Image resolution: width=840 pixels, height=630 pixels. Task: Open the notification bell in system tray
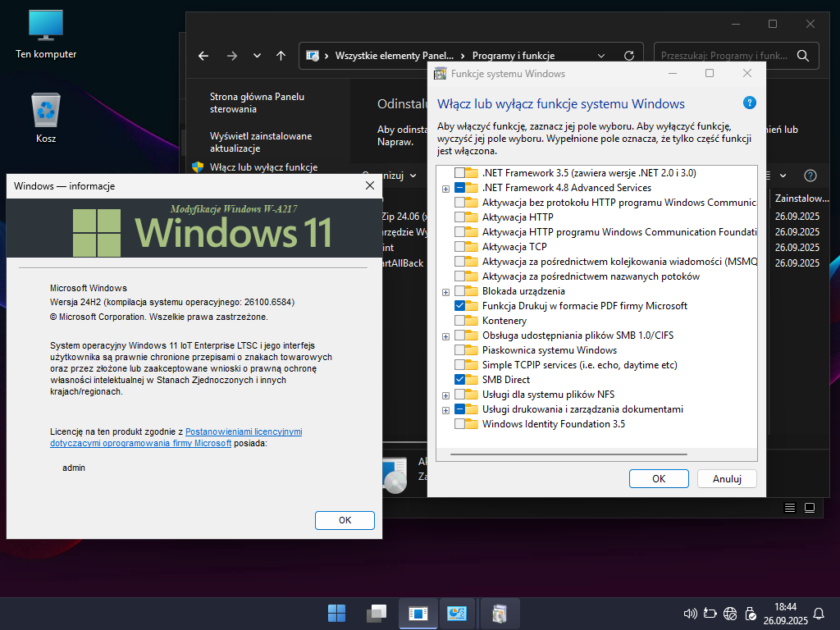point(818,613)
